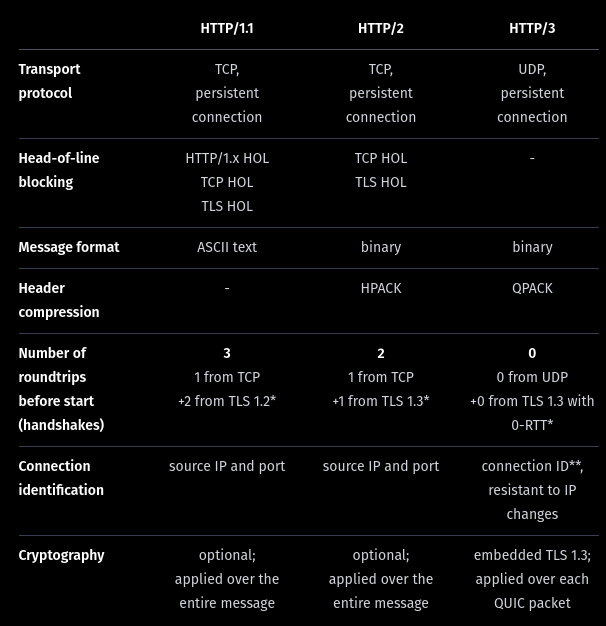
Task: Click the Header compression row label
Action: (x=58, y=300)
